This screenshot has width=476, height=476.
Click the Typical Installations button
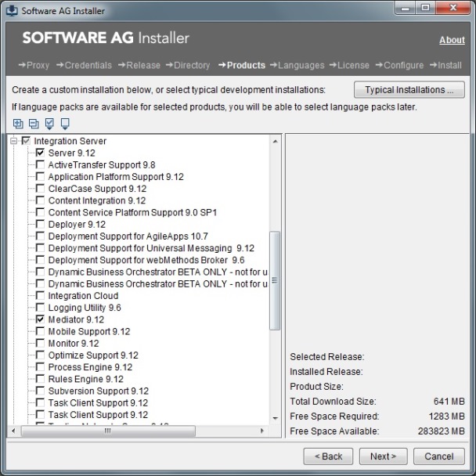409,89
